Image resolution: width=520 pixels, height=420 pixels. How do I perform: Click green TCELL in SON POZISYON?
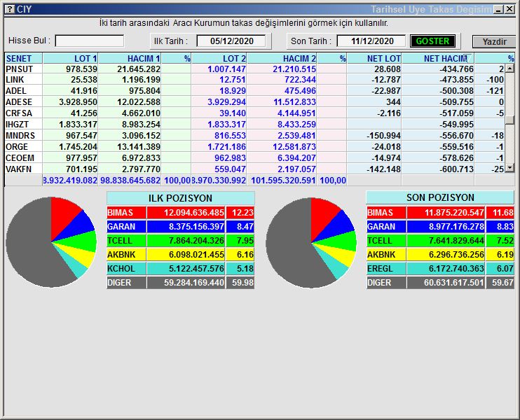pos(386,241)
